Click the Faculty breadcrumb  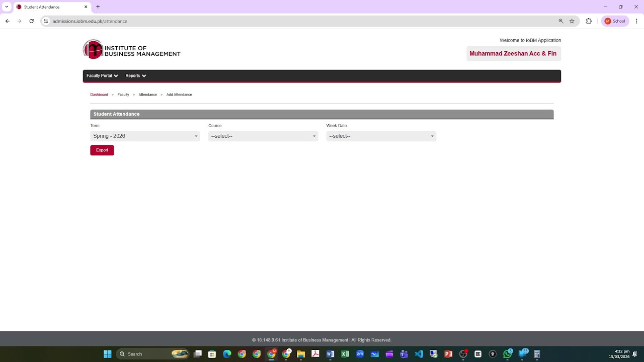(x=123, y=95)
